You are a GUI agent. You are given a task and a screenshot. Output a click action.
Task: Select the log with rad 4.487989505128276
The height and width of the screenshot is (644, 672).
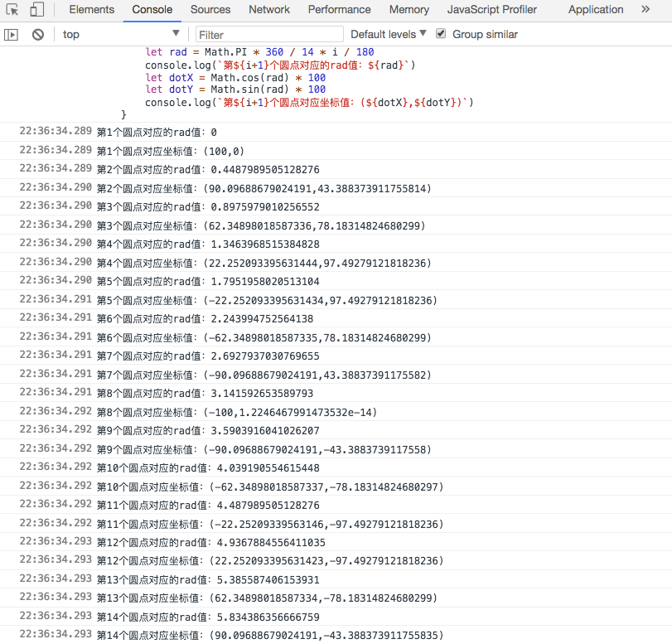point(208,506)
